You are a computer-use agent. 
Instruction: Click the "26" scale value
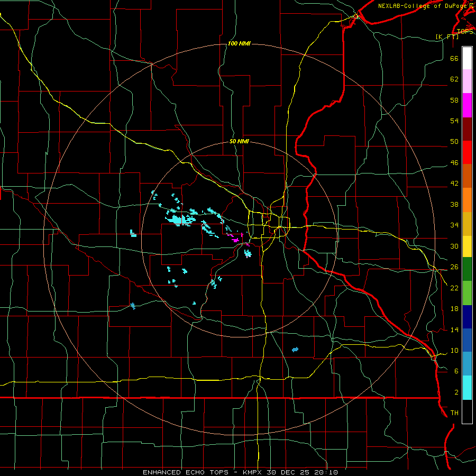pyautogui.click(x=454, y=267)
